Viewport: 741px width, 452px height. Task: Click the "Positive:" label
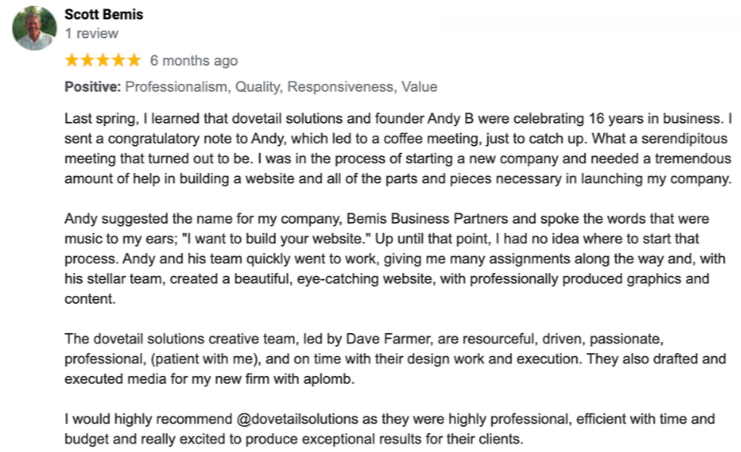tap(93, 87)
